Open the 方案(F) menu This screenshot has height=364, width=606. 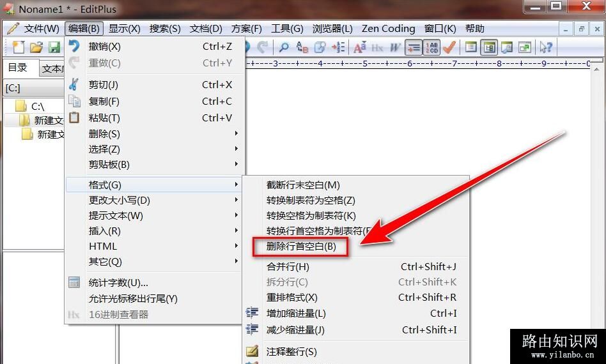(x=247, y=29)
